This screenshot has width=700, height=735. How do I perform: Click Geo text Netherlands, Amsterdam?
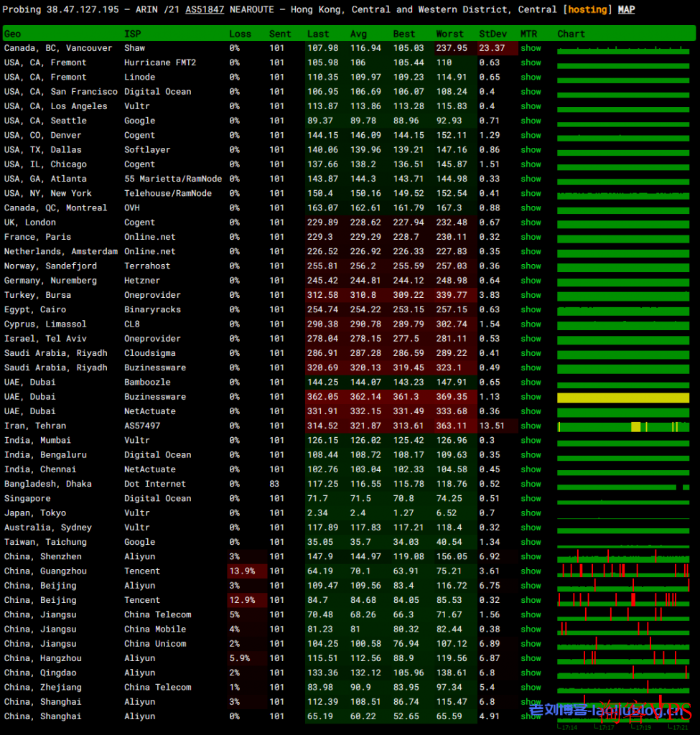(x=61, y=251)
